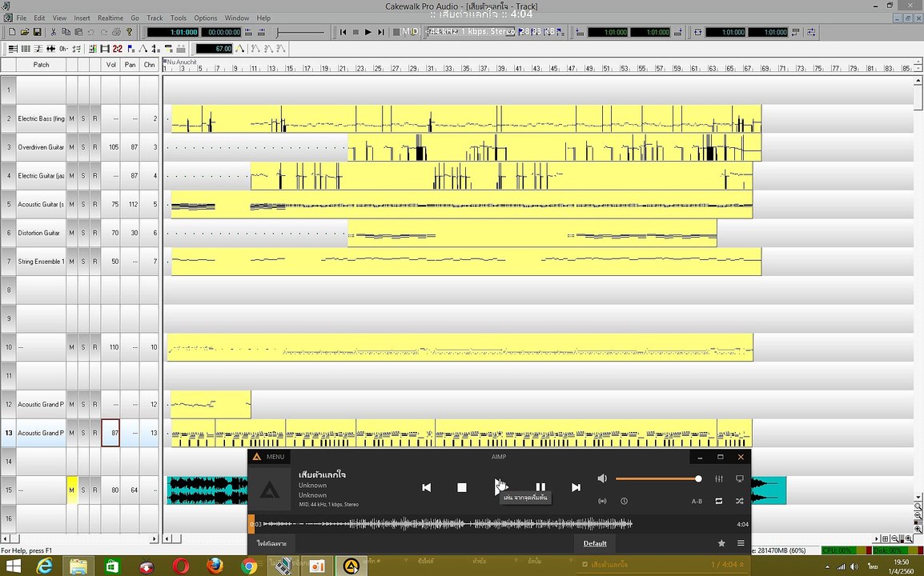The width and height of the screenshot is (924, 576).
Task: Seek in the AIMP waveform progress bar
Action: (498, 523)
